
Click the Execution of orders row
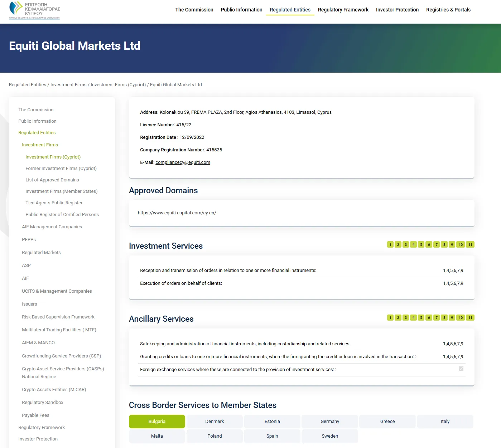pyautogui.click(x=302, y=283)
